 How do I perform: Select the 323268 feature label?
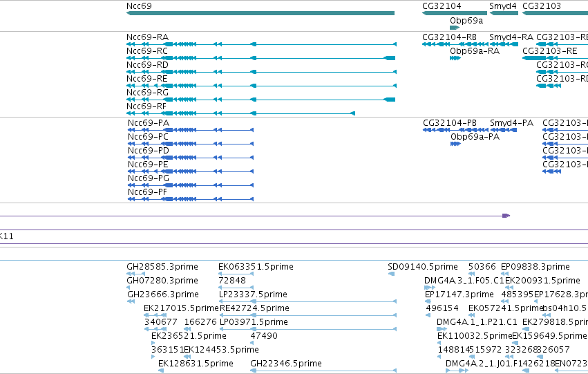pos(521,350)
